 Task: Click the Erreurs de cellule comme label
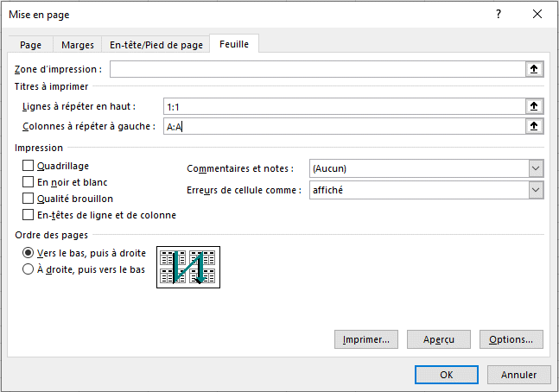point(244,190)
